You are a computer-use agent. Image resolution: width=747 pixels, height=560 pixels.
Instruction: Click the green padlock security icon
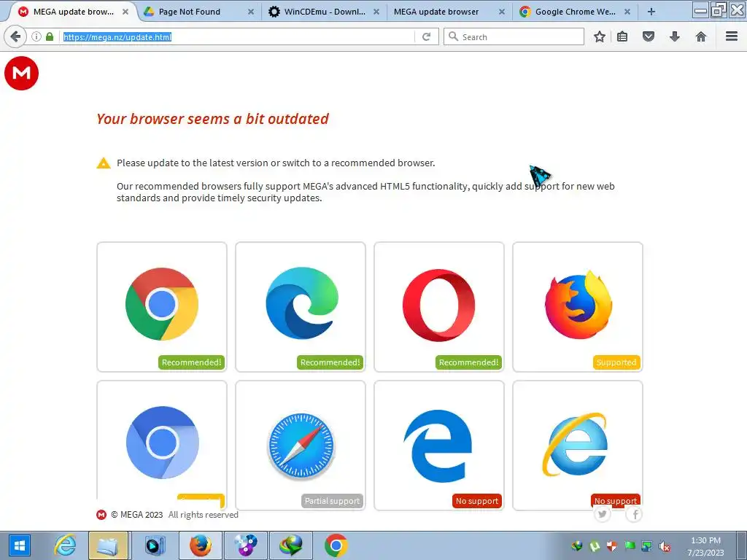pos(50,36)
